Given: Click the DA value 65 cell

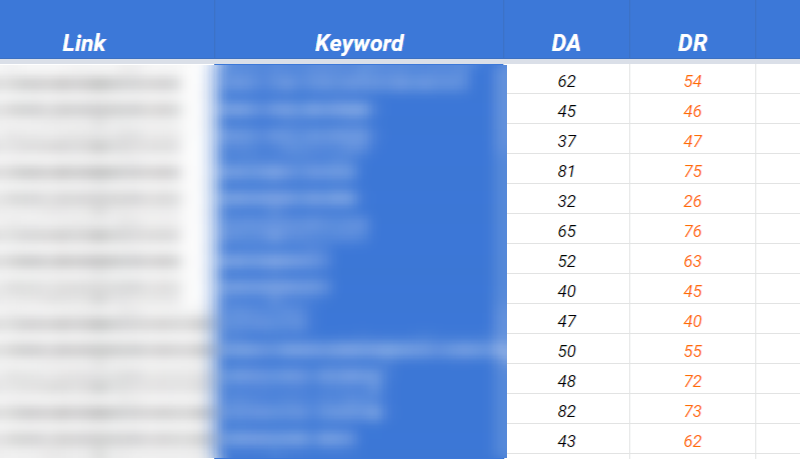Looking at the screenshot, I should [567, 230].
